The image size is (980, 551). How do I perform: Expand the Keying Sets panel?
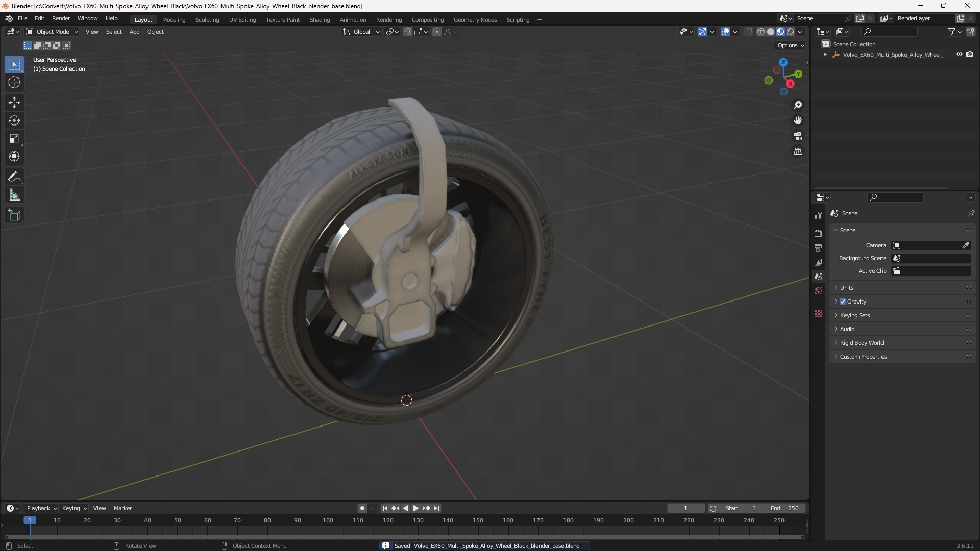pos(902,315)
